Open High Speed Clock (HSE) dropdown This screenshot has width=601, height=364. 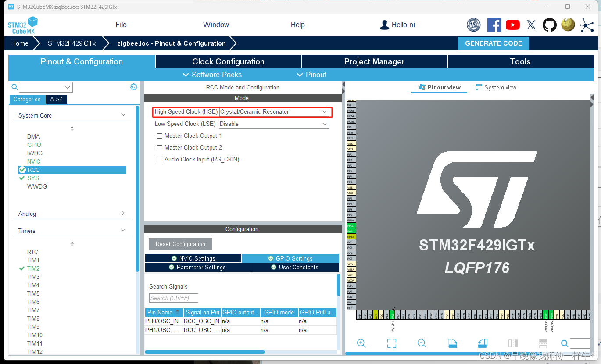click(274, 112)
